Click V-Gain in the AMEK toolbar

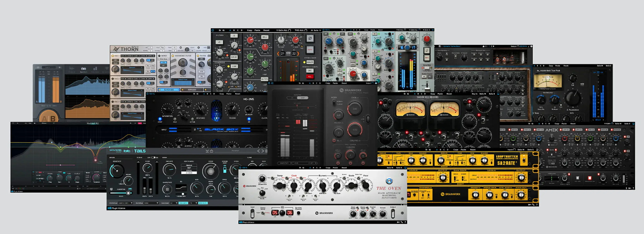(x=607, y=124)
